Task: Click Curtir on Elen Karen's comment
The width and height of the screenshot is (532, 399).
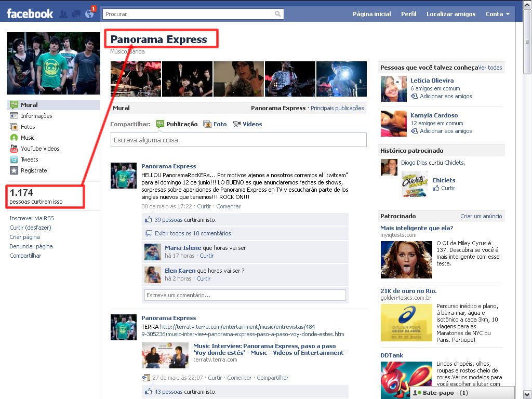Action: click(203, 278)
